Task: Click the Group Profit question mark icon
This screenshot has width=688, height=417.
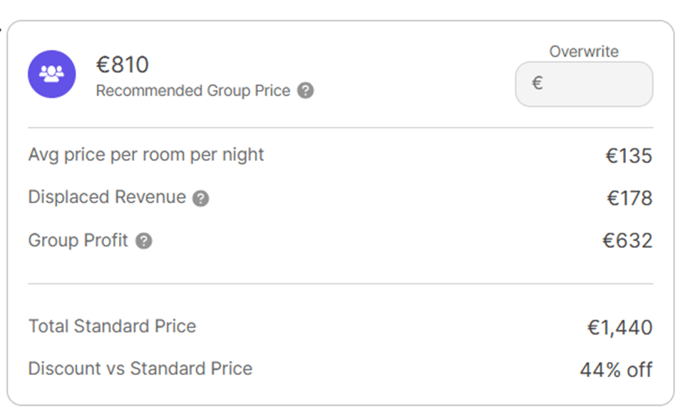Action: click(x=144, y=241)
